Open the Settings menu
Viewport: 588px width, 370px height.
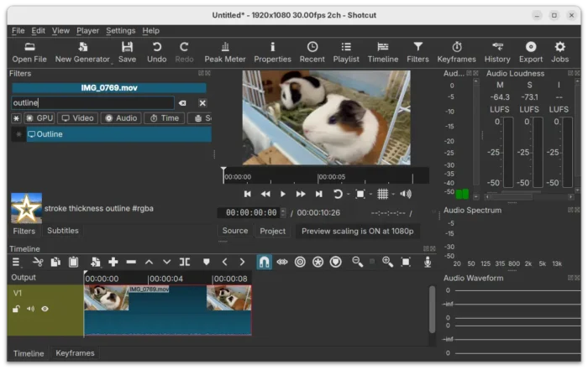tap(120, 30)
